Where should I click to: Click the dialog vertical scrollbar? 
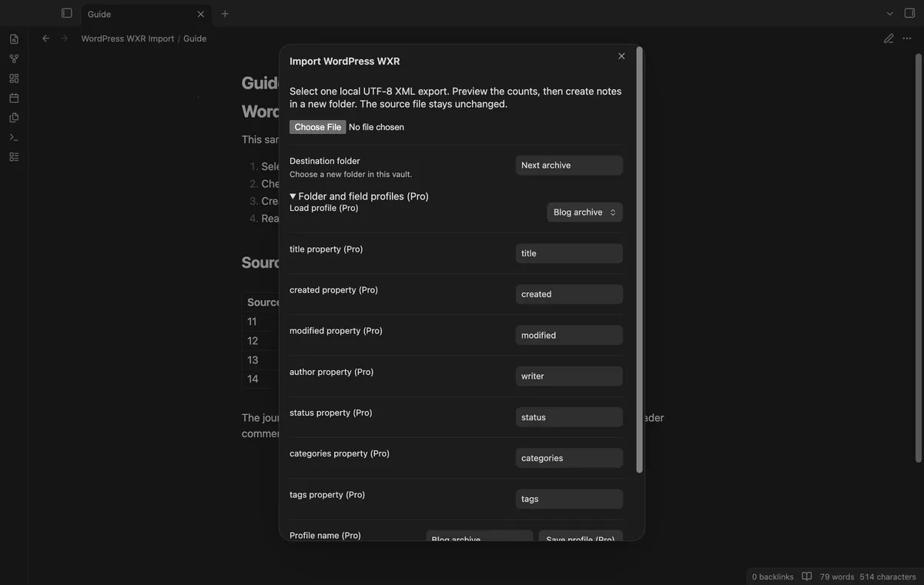[639, 260]
